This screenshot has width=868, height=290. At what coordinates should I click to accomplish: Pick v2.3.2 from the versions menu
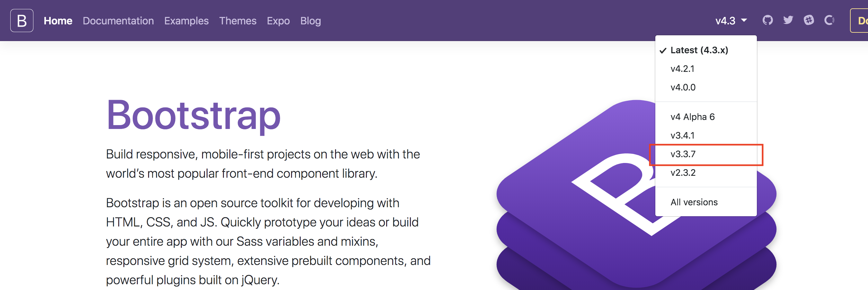click(x=683, y=173)
